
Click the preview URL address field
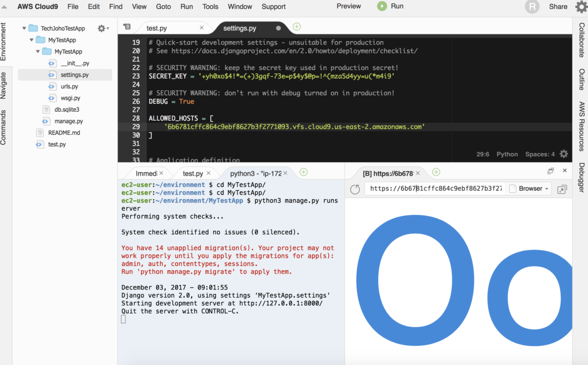435,189
